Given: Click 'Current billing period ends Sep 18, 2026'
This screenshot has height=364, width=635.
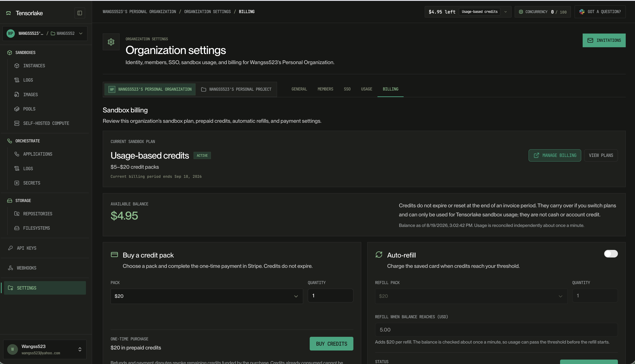Looking at the screenshot, I should tap(156, 177).
